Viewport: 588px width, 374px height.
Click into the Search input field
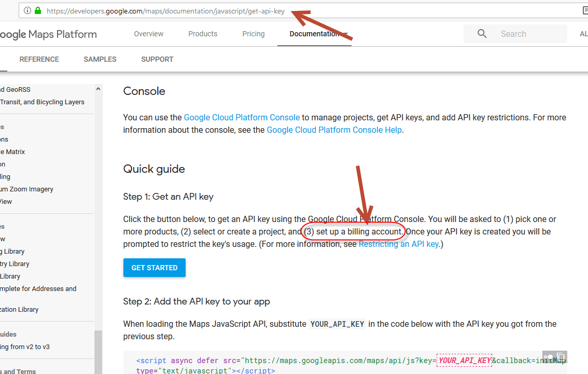[x=529, y=34]
